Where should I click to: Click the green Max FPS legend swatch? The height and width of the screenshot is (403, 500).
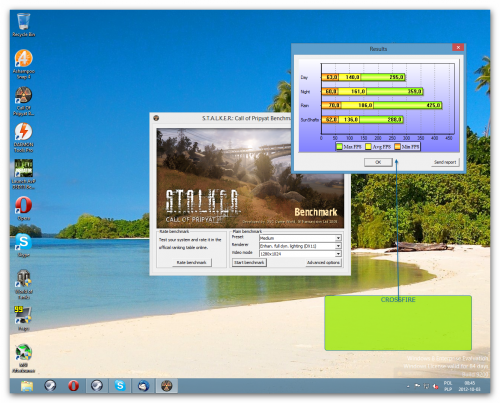pos(339,147)
